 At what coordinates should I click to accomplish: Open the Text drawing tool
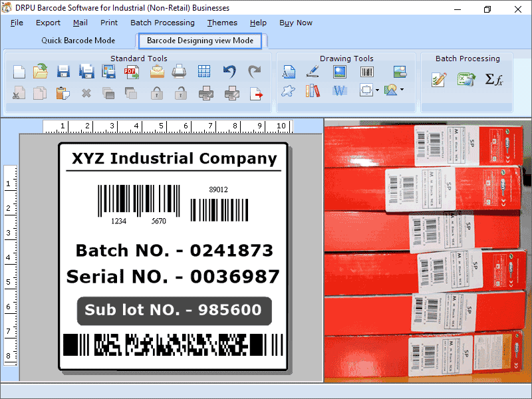(x=289, y=72)
